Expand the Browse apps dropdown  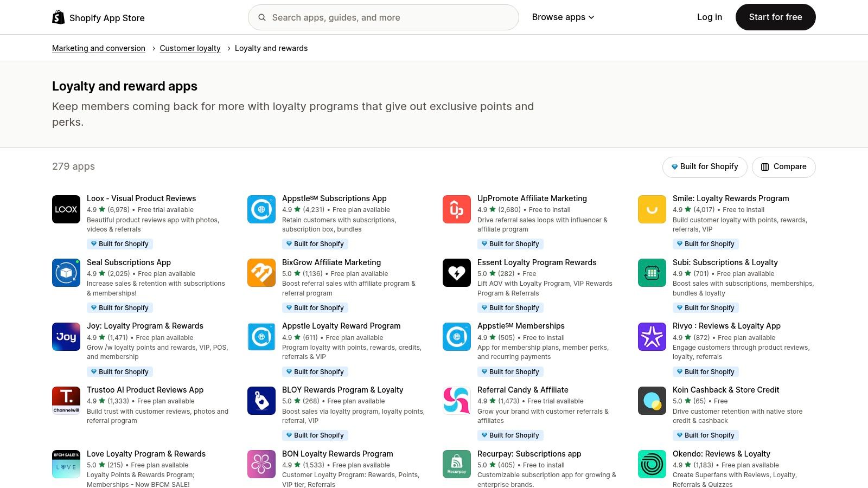(x=563, y=17)
